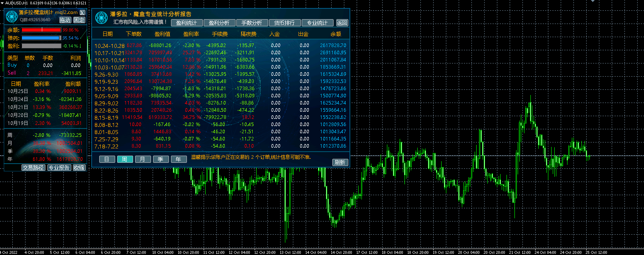Image resolution: width=644 pixels, height=255 pixels.
Task: Open the 手数分析 tab
Action: (x=252, y=23)
